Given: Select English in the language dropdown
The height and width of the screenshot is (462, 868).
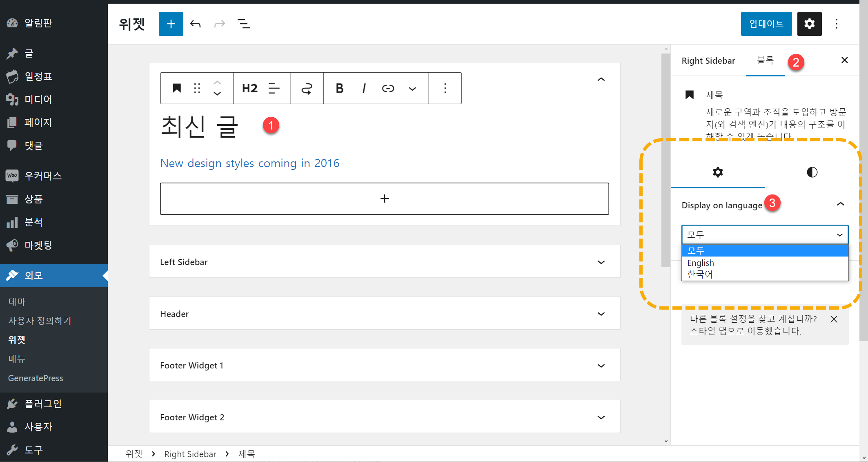Looking at the screenshot, I should pos(701,263).
